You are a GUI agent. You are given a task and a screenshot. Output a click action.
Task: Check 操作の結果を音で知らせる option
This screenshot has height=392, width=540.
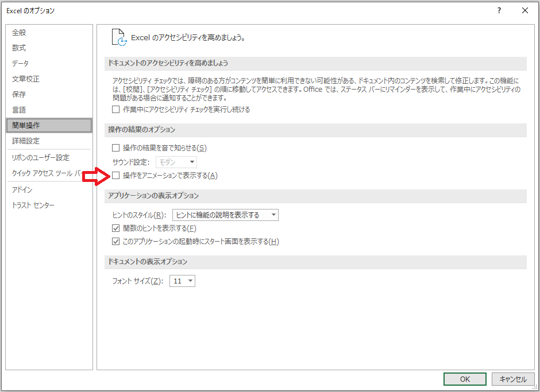click(115, 148)
